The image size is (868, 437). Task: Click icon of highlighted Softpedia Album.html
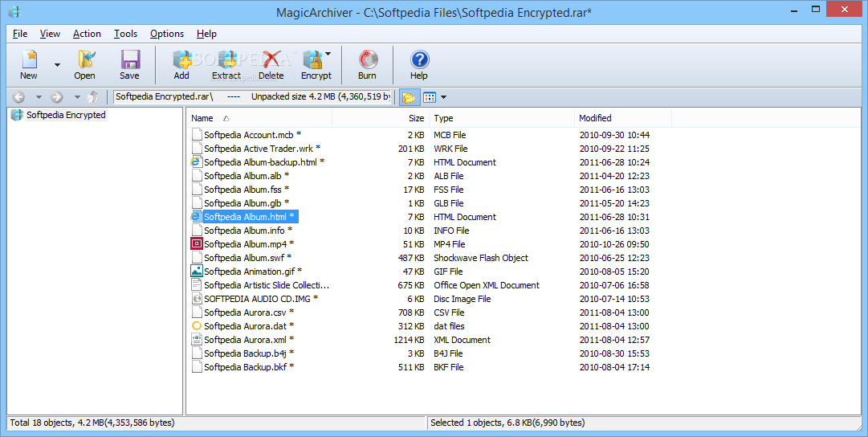(x=196, y=217)
